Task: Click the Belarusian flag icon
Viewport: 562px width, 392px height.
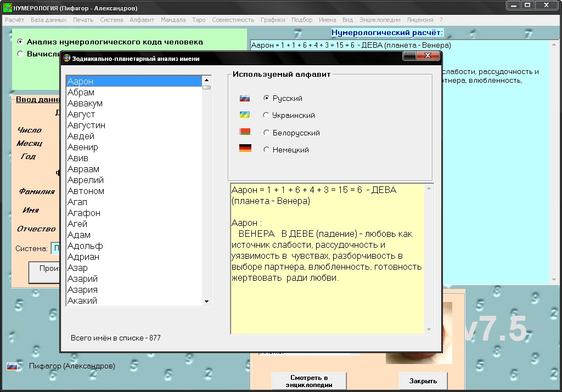Action: (245, 132)
